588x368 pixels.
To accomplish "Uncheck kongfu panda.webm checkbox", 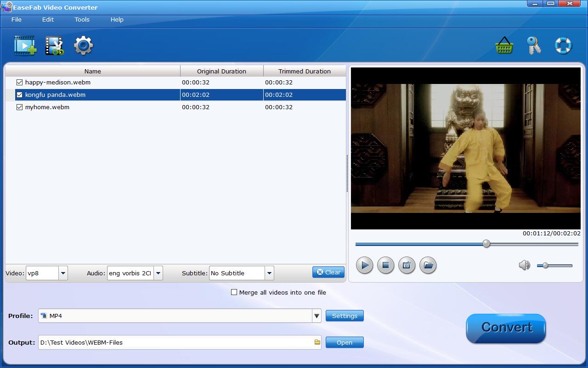I will [x=19, y=95].
